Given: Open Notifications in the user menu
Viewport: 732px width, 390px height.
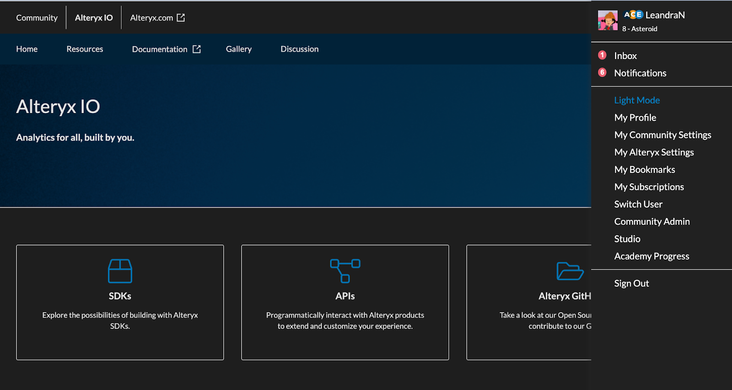Looking at the screenshot, I should tap(640, 73).
